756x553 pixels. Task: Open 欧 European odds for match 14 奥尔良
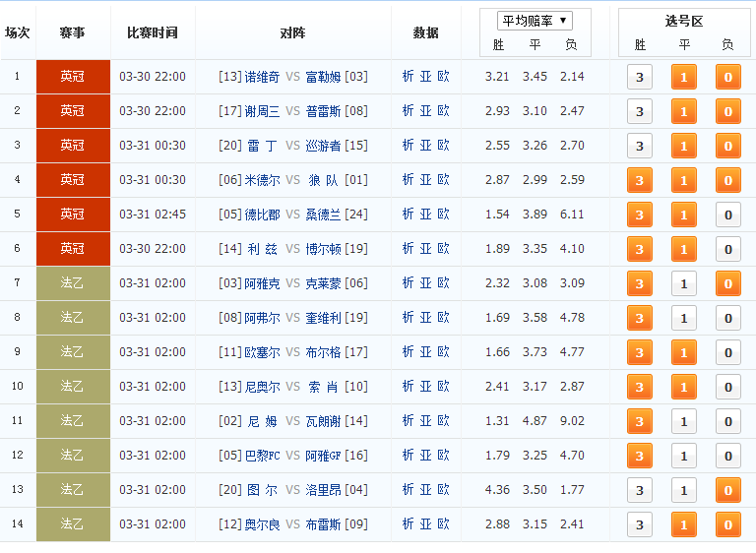click(x=444, y=524)
